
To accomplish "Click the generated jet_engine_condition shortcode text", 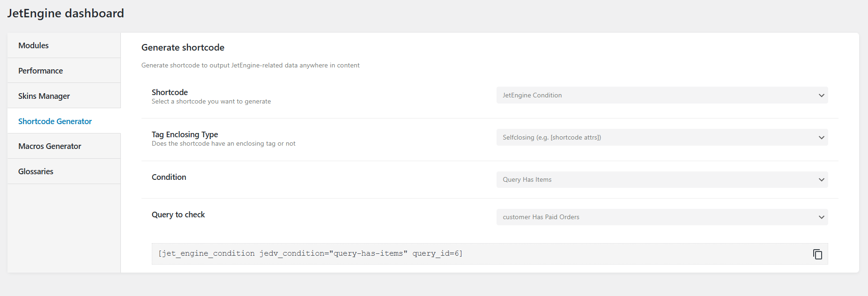I will pos(310,253).
